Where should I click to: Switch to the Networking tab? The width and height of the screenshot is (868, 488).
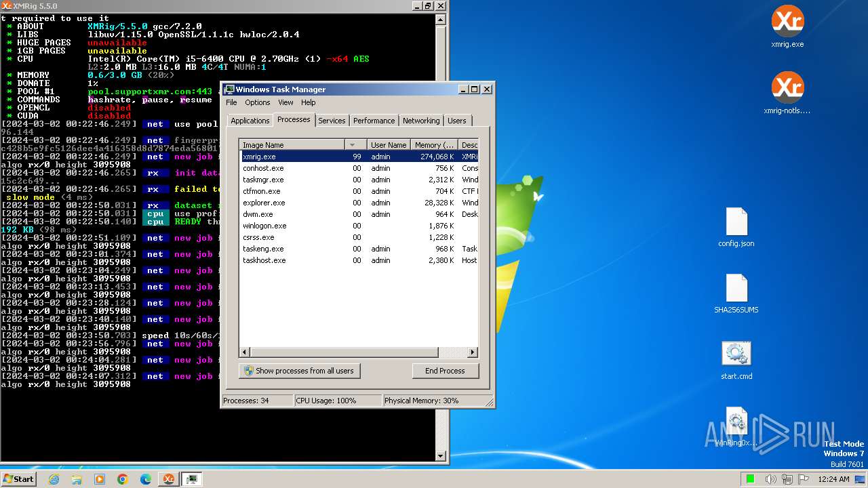click(421, 121)
